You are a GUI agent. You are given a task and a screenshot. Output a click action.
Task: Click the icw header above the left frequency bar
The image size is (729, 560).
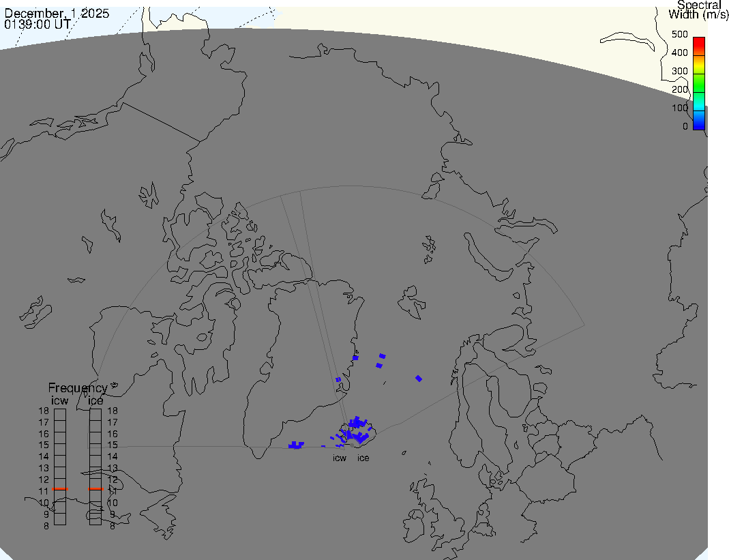[59, 400]
